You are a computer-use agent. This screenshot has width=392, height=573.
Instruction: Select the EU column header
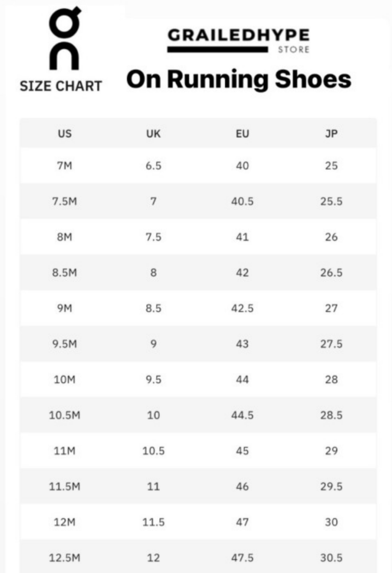tap(242, 134)
